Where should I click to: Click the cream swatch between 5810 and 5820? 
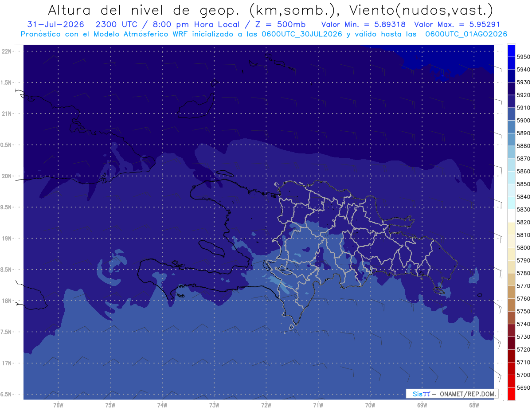click(511, 228)
